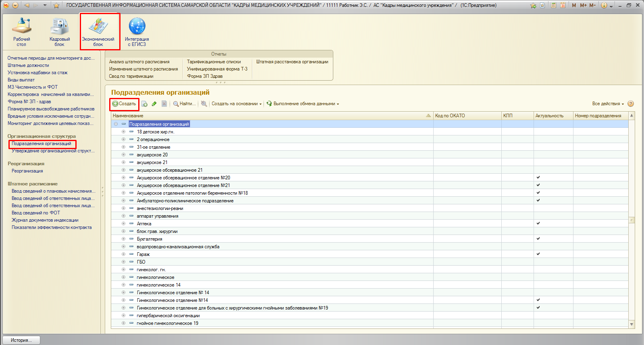The image size is (644, 345).
Task: Click the help question mark icon
Action: coord(631,104)
